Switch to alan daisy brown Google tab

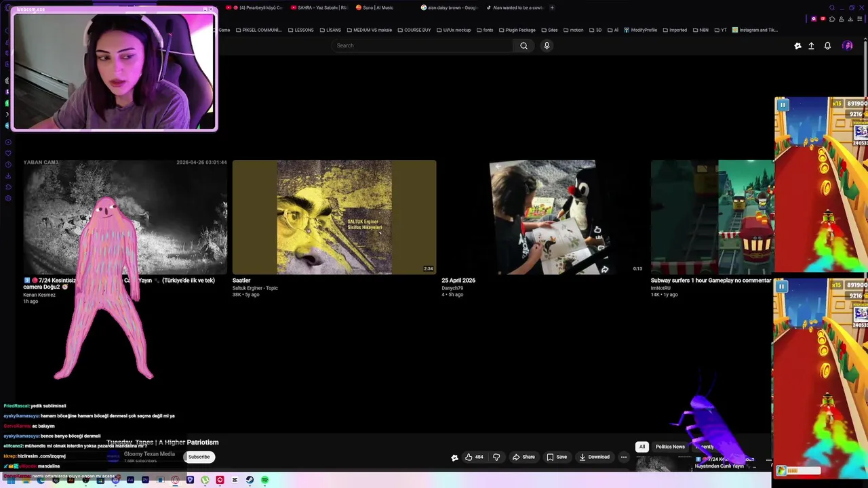[449, 7]
